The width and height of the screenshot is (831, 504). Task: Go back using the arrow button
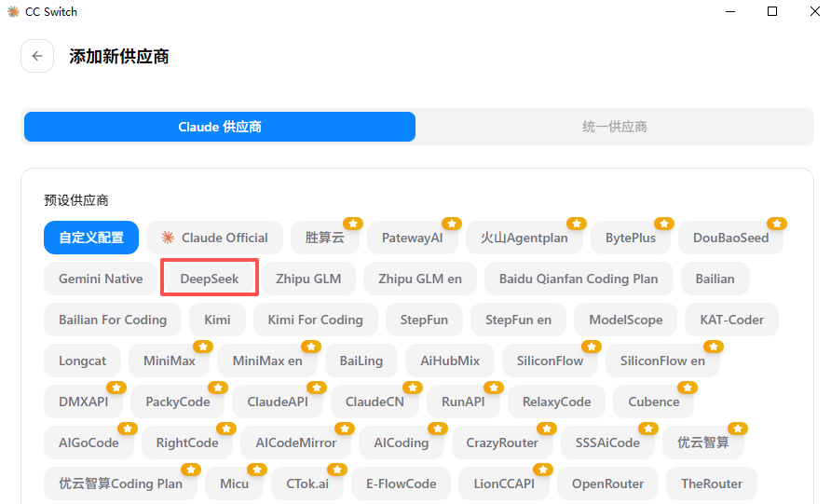[x=37, y=56]
